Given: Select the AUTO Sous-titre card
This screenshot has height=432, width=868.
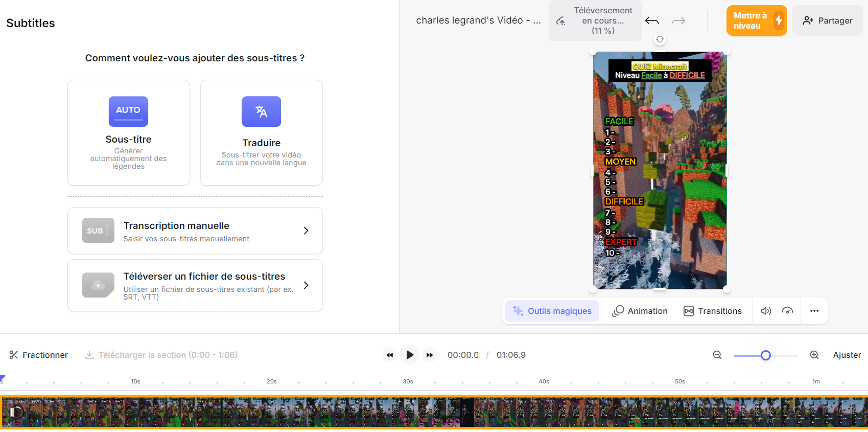Looking at the screenshot, I should coord(128,132).
